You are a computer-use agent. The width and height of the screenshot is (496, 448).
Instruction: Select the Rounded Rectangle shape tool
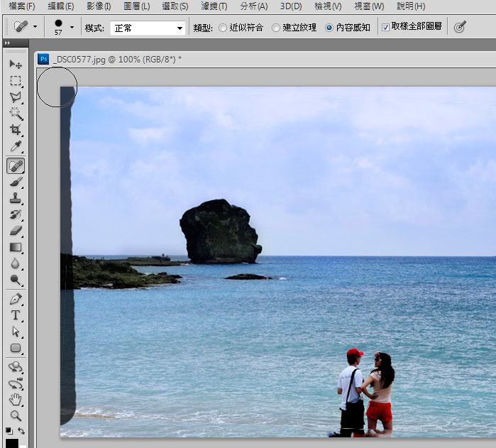(x=15, y=349)
